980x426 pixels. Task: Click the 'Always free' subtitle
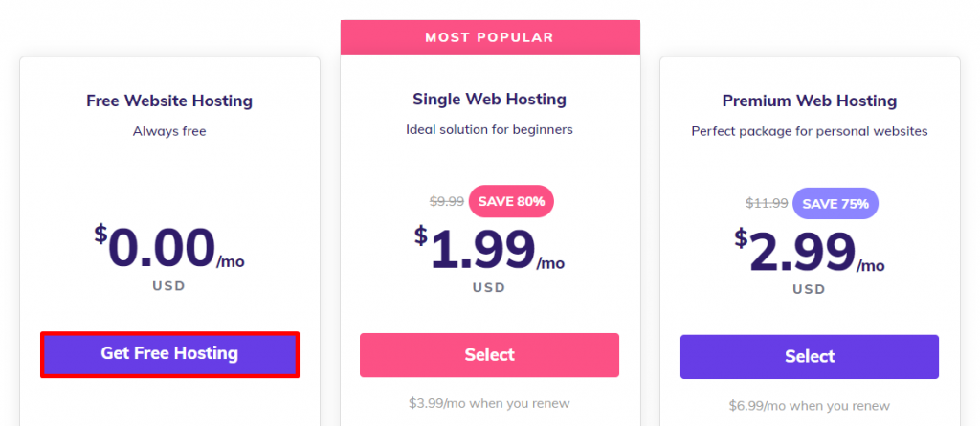click(x=169, y=131)
